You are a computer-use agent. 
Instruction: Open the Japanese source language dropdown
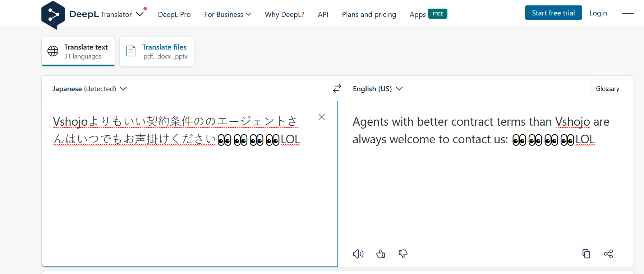(x=89, y=89)
